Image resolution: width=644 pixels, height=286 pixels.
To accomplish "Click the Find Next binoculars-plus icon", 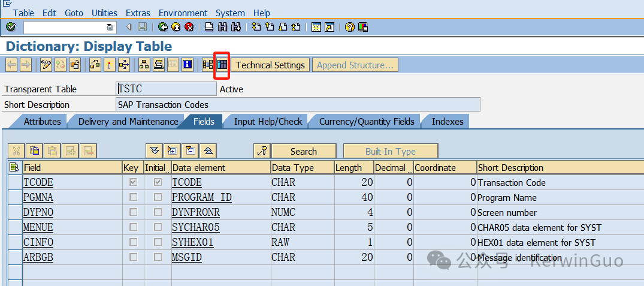I will [236, 28].
